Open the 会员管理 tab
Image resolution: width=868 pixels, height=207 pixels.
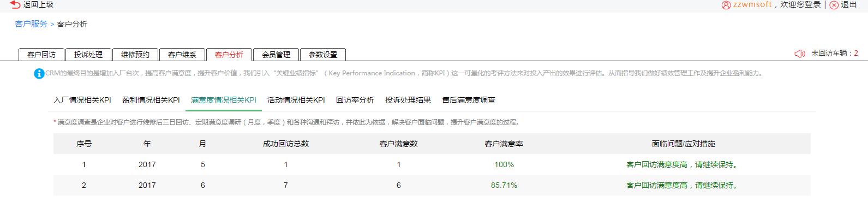[x=276, y=55]
